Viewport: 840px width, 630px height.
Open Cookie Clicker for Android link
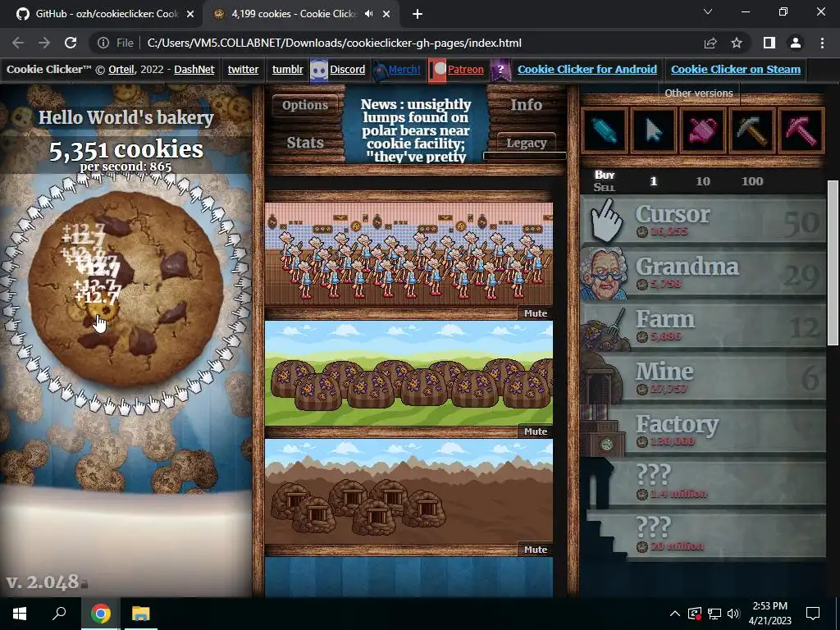click(587, 70)
